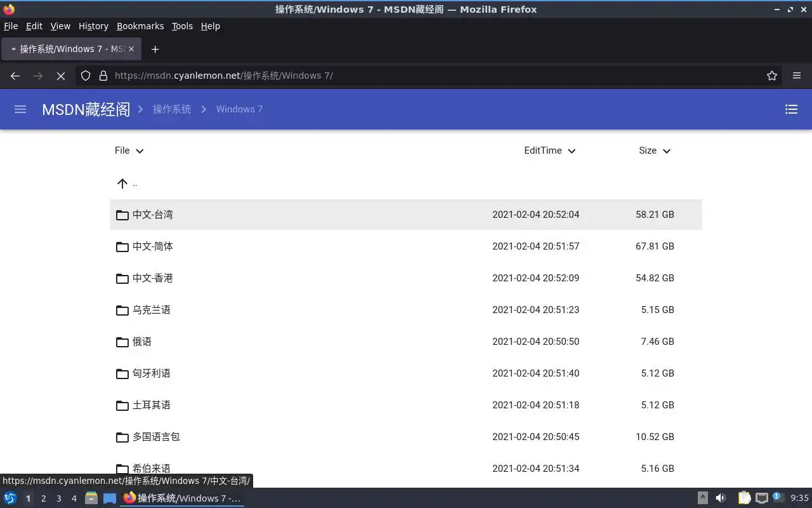This screenshot has height=508, width=812.
Task: Open the 中文-台湾 folder
Action: coord(406,215)
